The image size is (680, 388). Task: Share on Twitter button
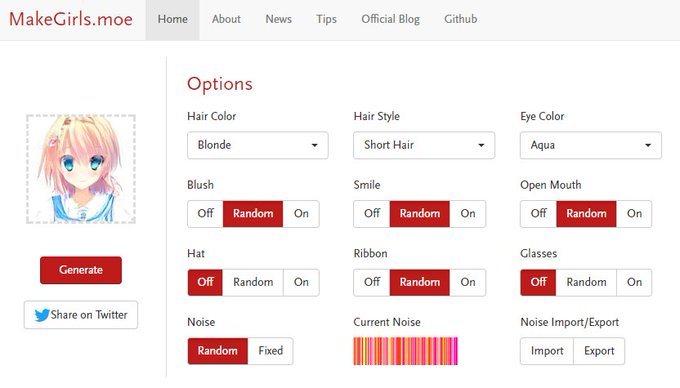pos(81,315)
